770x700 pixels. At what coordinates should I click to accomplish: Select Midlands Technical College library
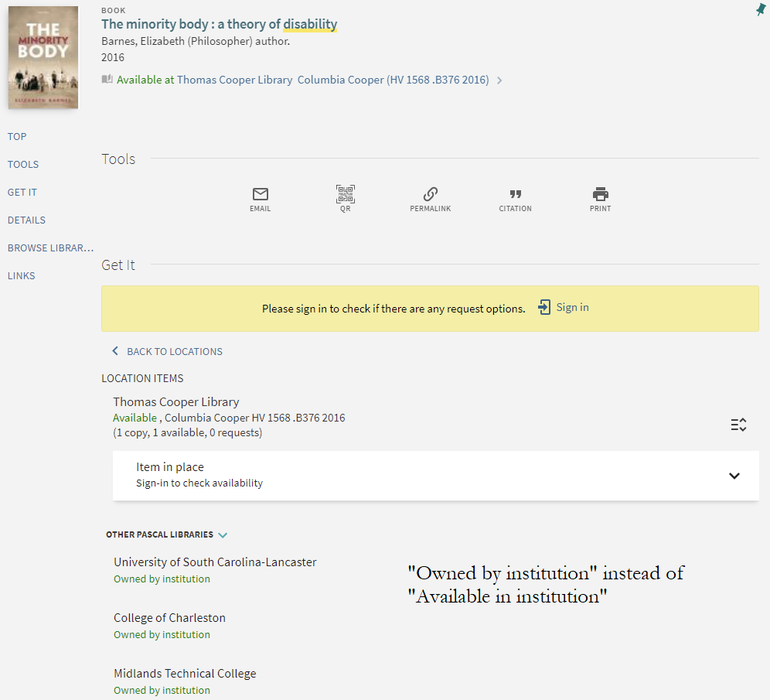[185, 674]
